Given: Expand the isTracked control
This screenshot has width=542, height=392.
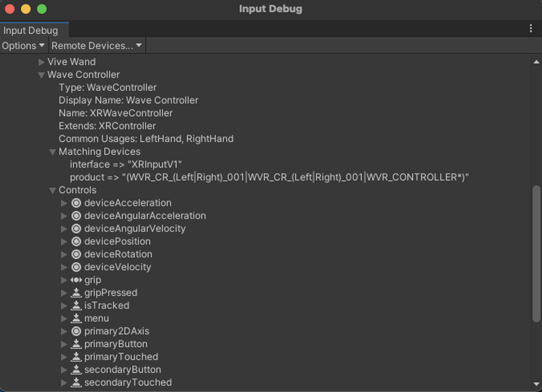Looking at the screenshot, I should coord(64,305).
